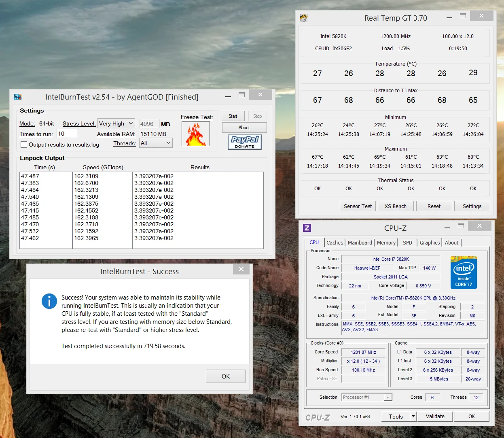504x438 pixels.
Task: Click the Core Speed value 1201.87 MHz
Action: (x=363, y=352)
